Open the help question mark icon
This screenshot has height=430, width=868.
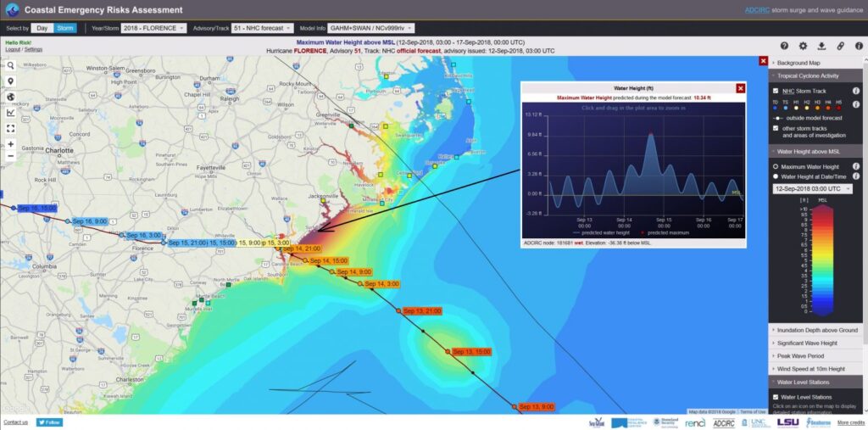click(784, 46)
